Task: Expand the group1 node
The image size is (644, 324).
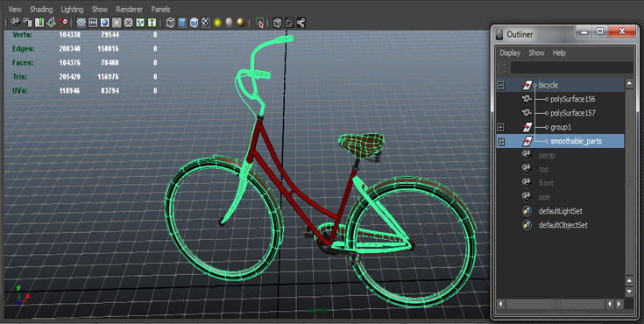Action: click(x=500, y=127)
